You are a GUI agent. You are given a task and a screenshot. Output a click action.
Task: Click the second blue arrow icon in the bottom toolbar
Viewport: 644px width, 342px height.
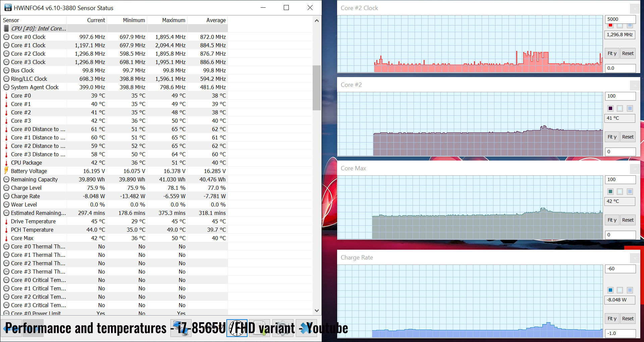[33, 328]
